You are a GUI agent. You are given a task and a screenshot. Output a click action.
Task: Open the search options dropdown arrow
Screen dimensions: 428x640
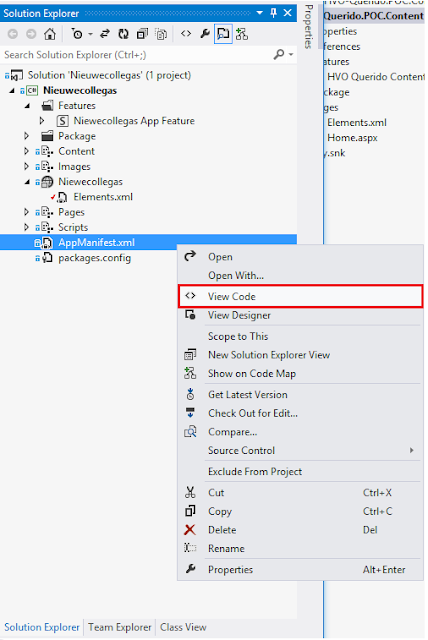click(x=291, y=55)
